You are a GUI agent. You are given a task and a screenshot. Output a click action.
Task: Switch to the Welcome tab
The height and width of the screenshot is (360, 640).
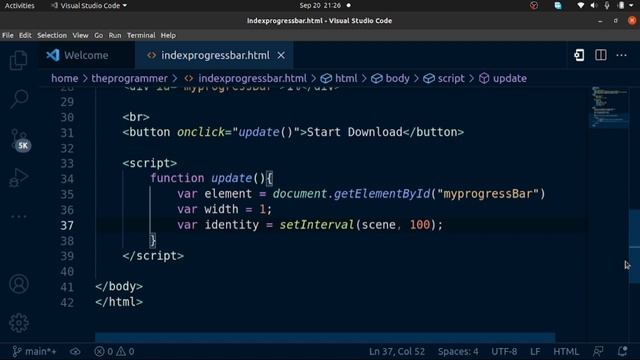pos(86,55)
